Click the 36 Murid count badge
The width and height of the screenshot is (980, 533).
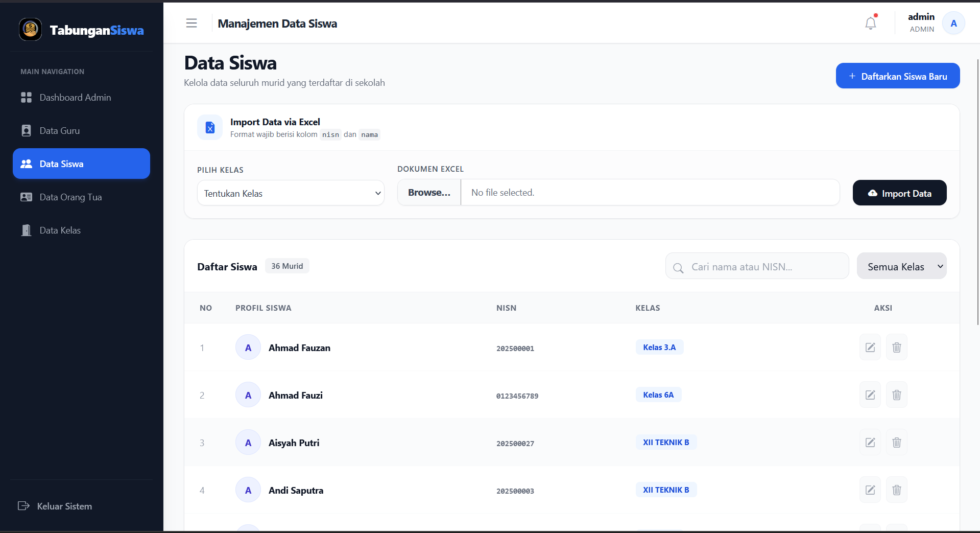click(x=287, y=266)
